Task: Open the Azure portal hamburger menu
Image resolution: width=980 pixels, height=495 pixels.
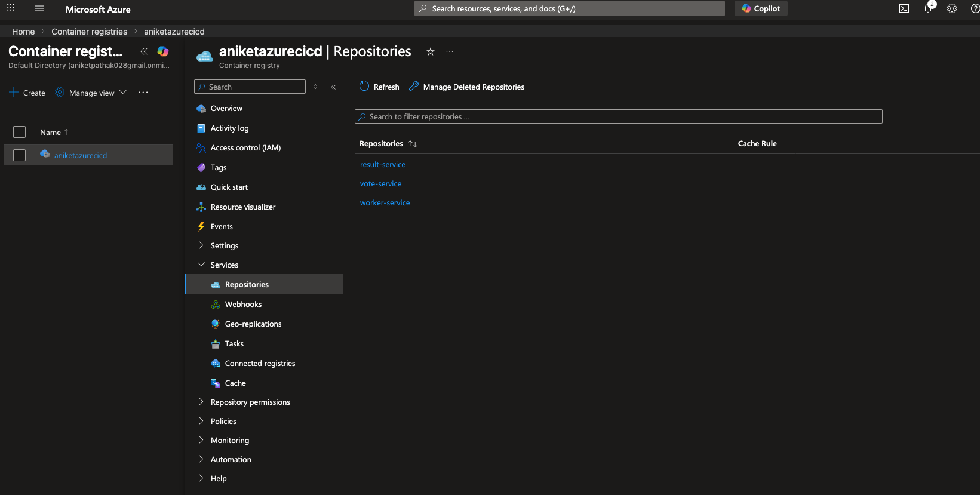Action: tap(39, 9)
